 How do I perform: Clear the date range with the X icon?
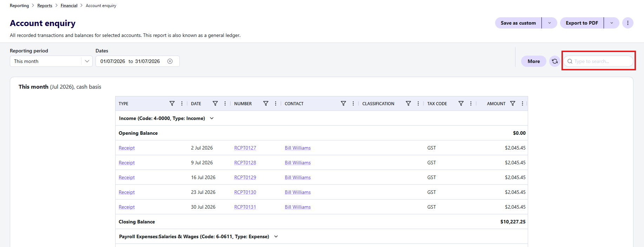170,61
